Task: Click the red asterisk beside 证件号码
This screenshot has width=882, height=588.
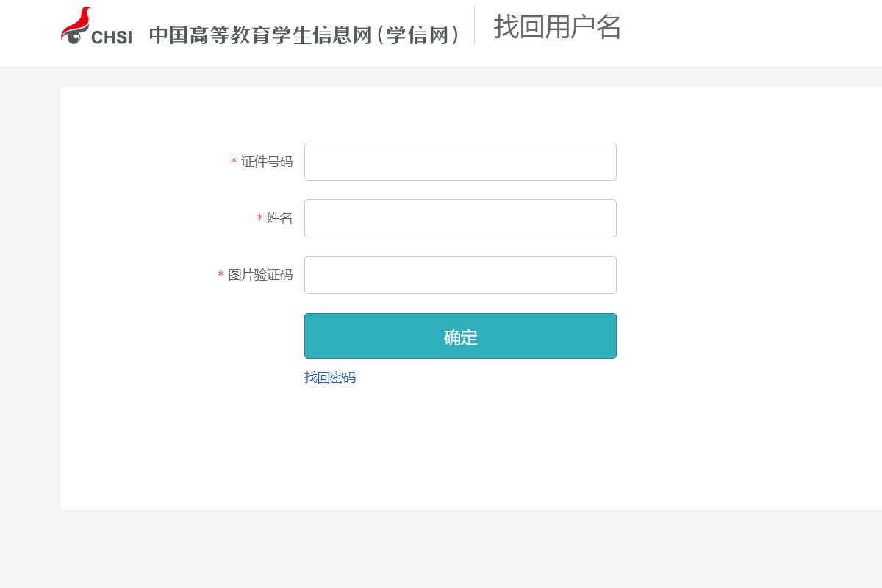Action: point(232,162)
